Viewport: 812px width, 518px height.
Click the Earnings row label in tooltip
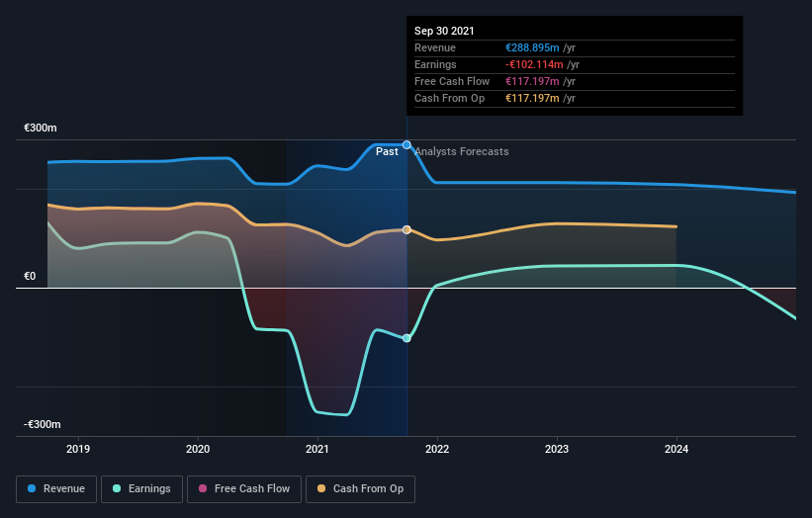point(435,64)
